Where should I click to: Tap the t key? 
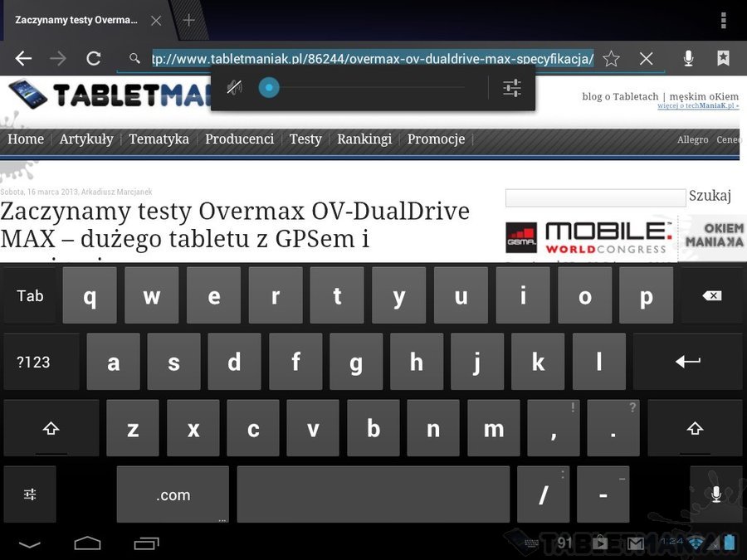tap(337, 295)
